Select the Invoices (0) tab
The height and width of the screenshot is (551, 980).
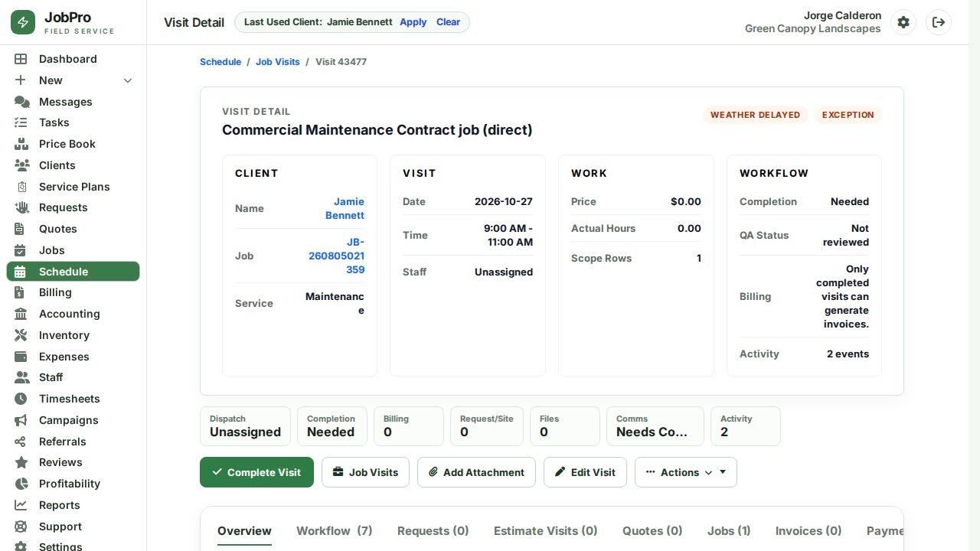[808, 531]
